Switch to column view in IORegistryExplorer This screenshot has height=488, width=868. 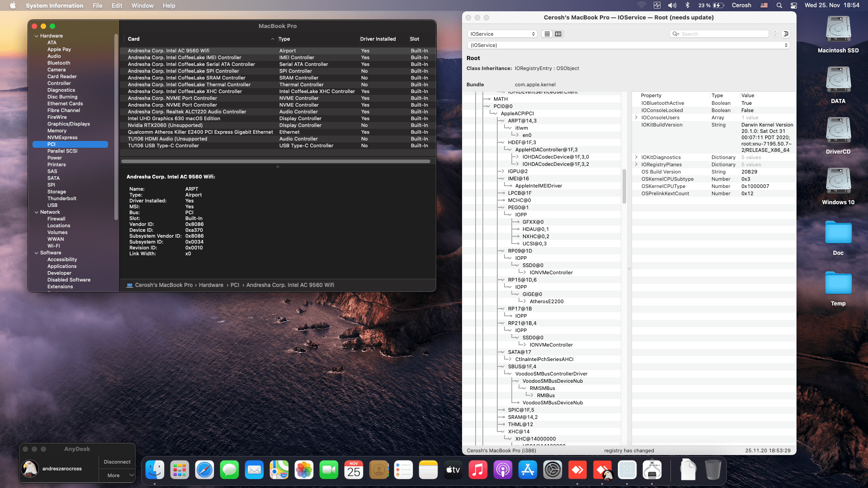[558, 34]
